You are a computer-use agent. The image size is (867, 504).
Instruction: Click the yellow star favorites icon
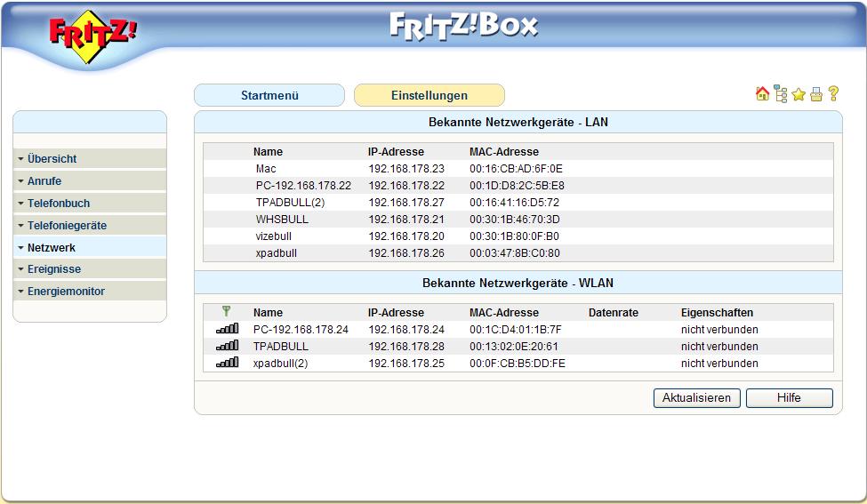tap(798, 94)
